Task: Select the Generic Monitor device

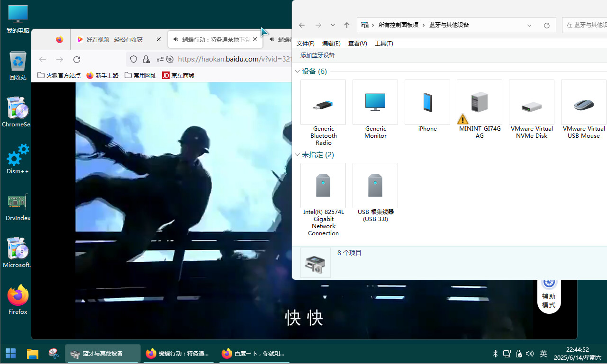Action: 375,109
